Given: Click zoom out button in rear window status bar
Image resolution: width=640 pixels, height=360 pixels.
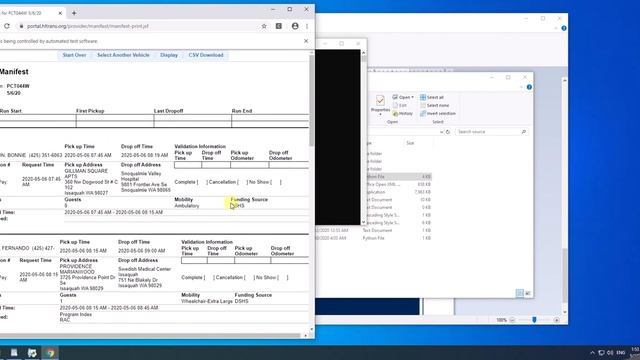Looking at the screenshot, I should pyautogui.click(x=512, y=320).
